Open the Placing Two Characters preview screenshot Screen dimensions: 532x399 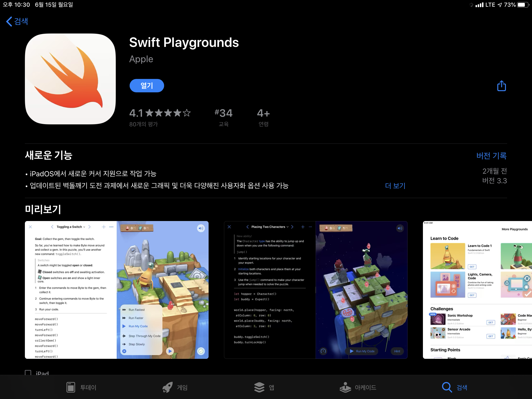click(x=316, y=290)
